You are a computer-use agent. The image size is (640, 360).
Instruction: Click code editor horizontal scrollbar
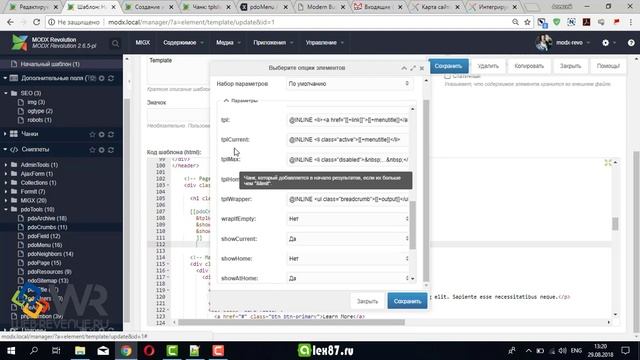[x=291, y=322]
